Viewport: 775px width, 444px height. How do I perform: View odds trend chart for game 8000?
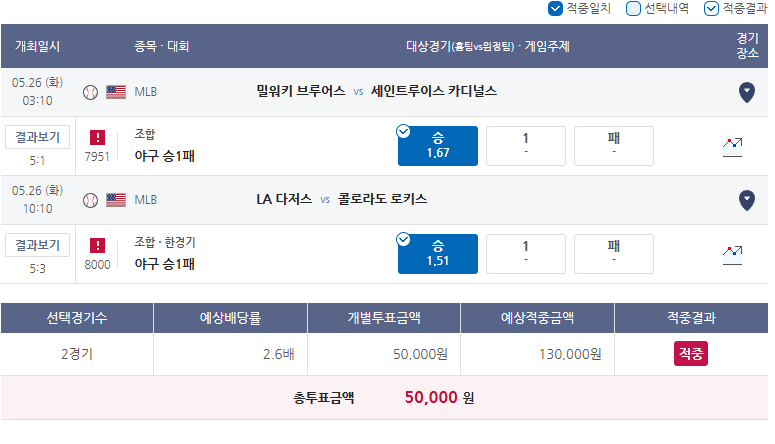pyautogui.click(x=732, y=255)
